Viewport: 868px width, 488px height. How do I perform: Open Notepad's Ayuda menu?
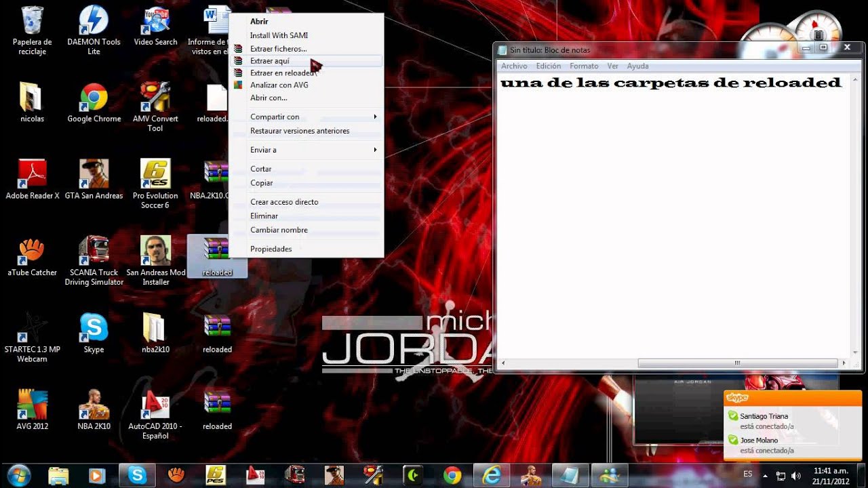pos(637,66)
